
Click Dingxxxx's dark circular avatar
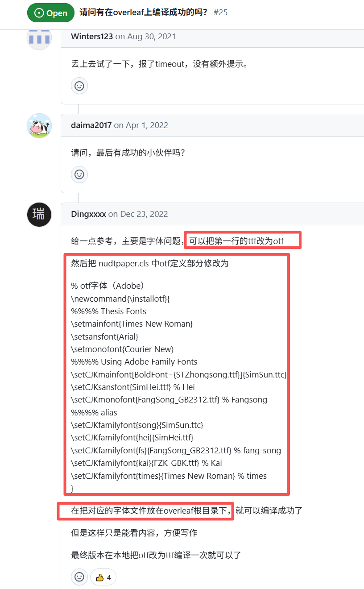pyautogui.click(x=39, y=214)
